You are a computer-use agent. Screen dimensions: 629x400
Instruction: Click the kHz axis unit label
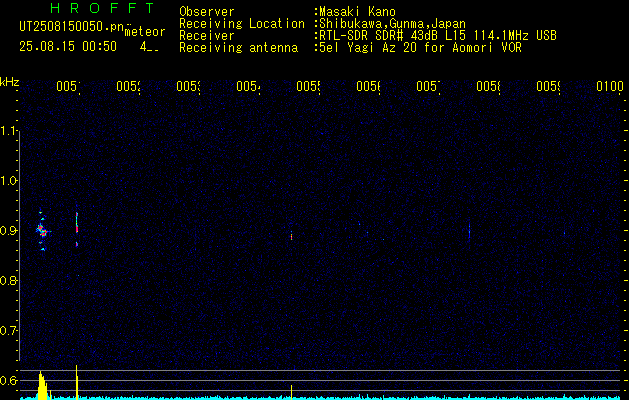tap(9, 83)
